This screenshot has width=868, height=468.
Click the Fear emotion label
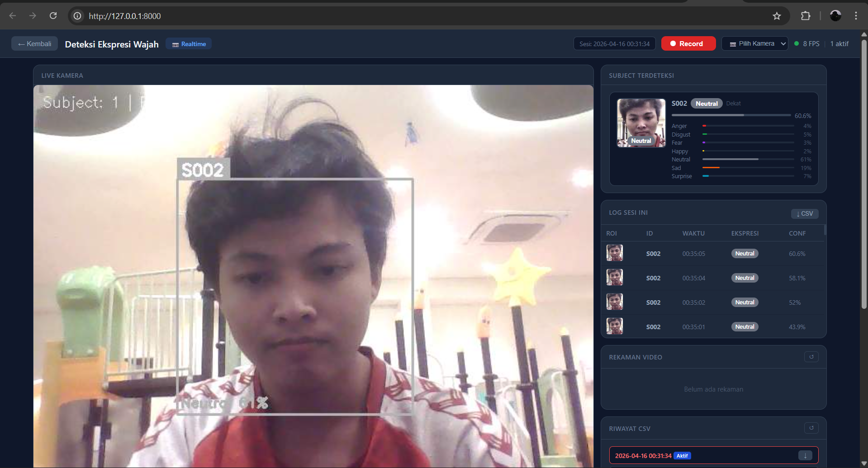point(677,142)
